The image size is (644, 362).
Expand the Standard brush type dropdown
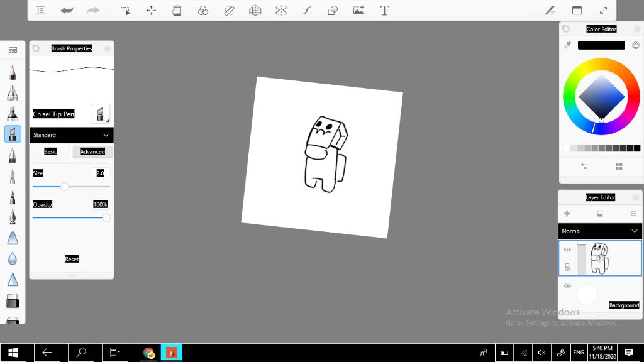click(x=72, y=135)
